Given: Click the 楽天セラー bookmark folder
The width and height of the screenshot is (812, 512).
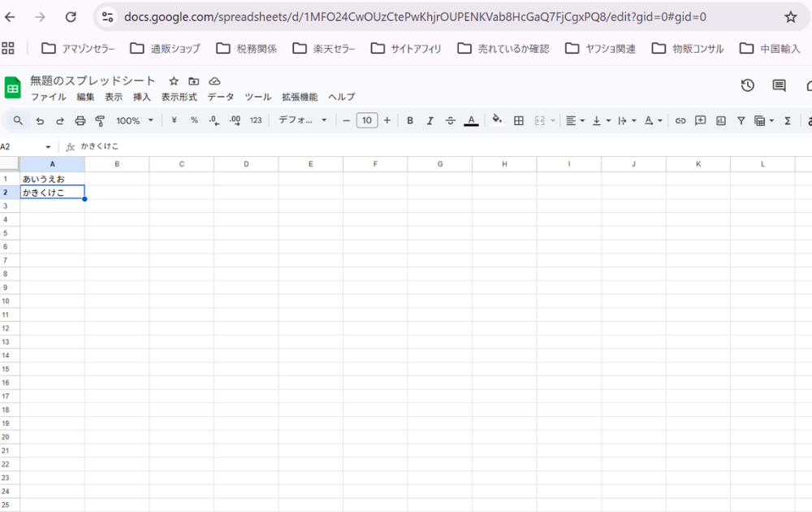Looking at the screenshot, I should [x=324, y=49].
